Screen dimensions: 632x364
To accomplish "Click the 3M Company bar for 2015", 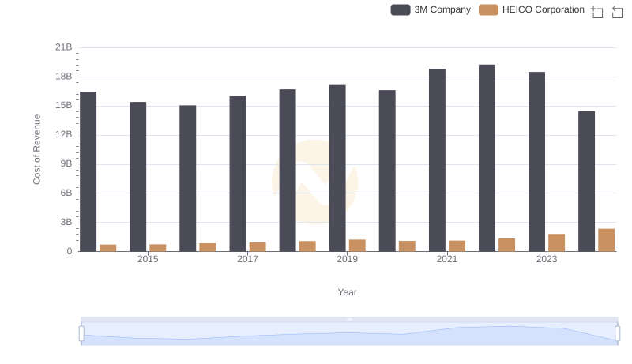I will click(x=137, y=177).
